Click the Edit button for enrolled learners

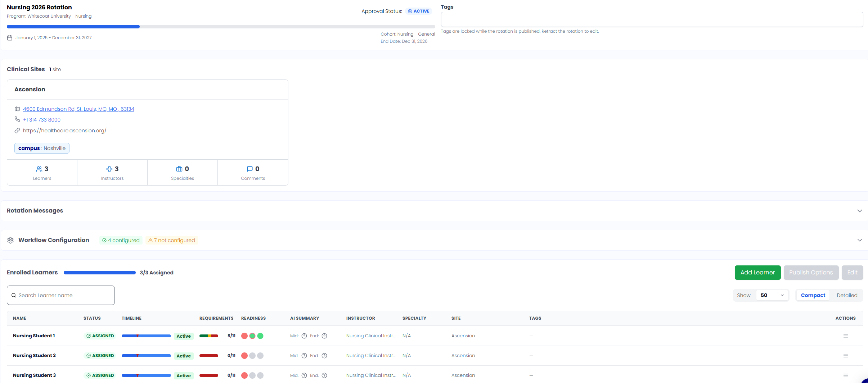click(x=852, y=273)
